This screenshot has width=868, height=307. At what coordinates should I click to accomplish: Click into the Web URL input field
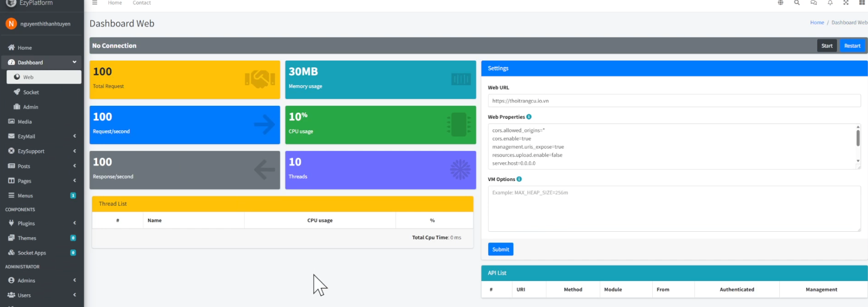point(673,101)
